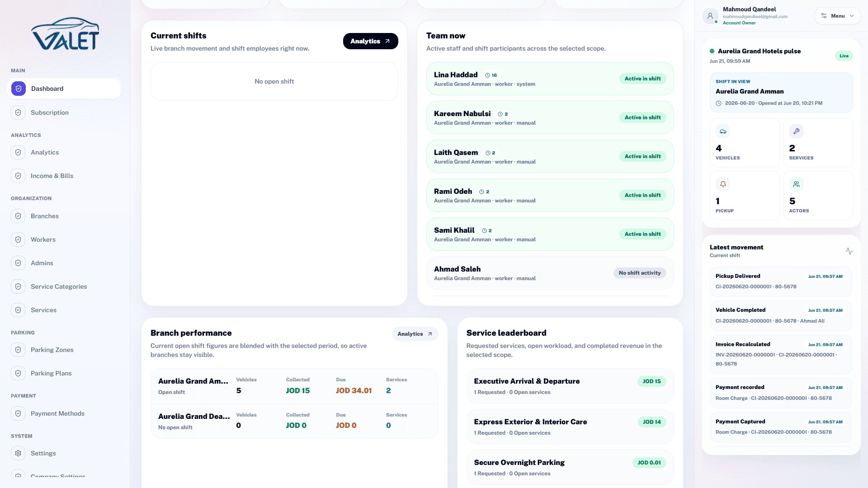
Task: Click the Services sidebar icon
Action: coord(18,310)
